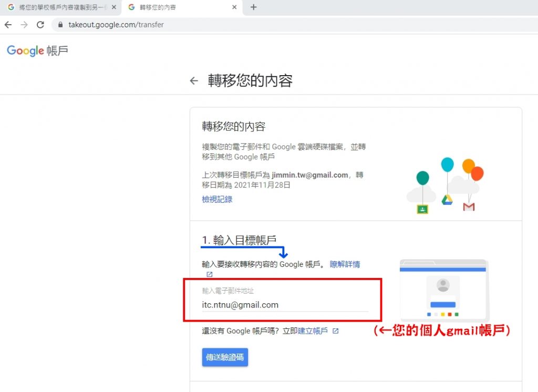This screenshot has height=392, width=538.
Task: Close the first browser tab
Action: point(114,7)
